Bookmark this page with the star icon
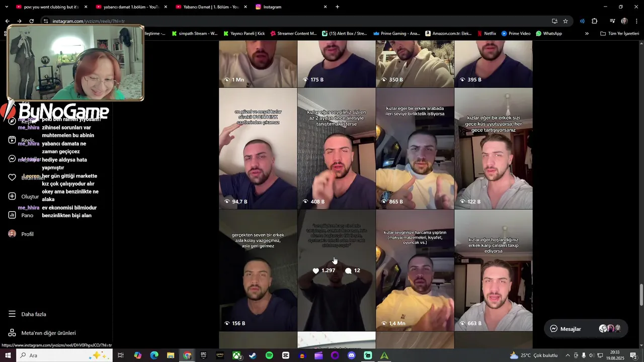The image size is (644, 362). 566,21
